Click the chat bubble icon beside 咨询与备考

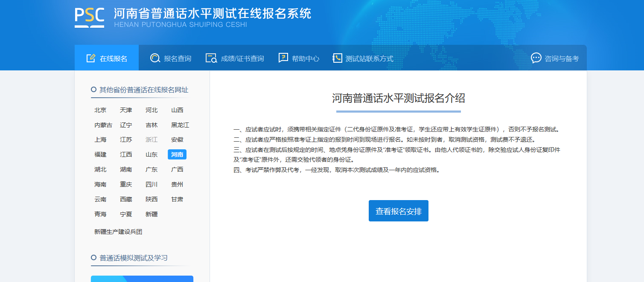[536, 58]
